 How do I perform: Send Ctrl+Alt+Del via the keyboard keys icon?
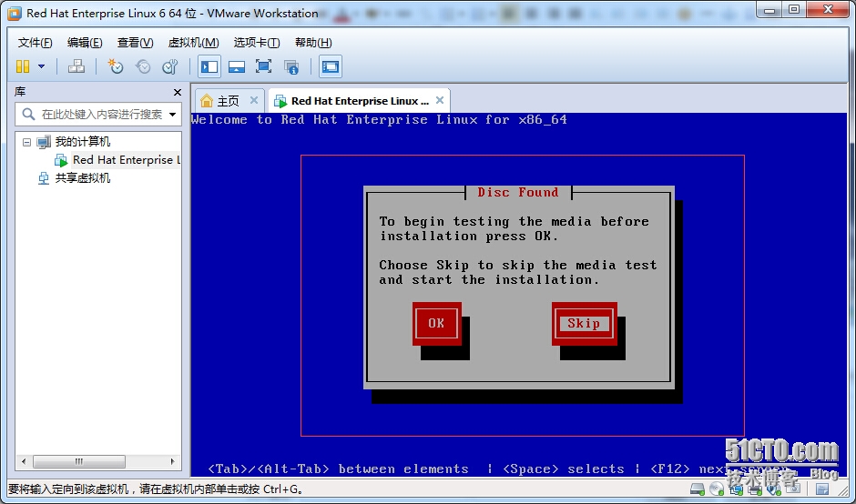click(x=76, y=66)
